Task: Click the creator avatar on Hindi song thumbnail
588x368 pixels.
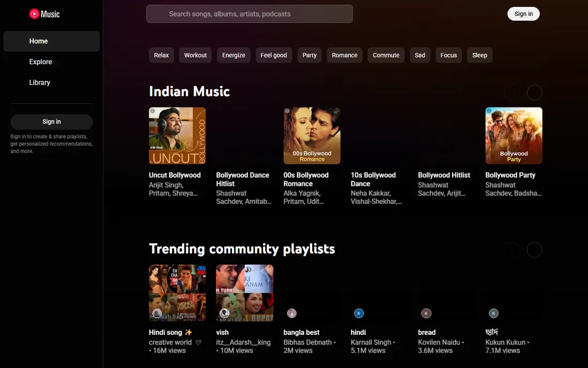Action: [x=157, y=313]
